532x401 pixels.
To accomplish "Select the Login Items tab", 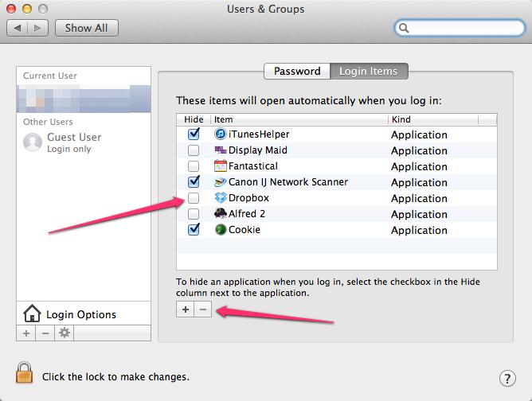I will click(x=369, y=71).
